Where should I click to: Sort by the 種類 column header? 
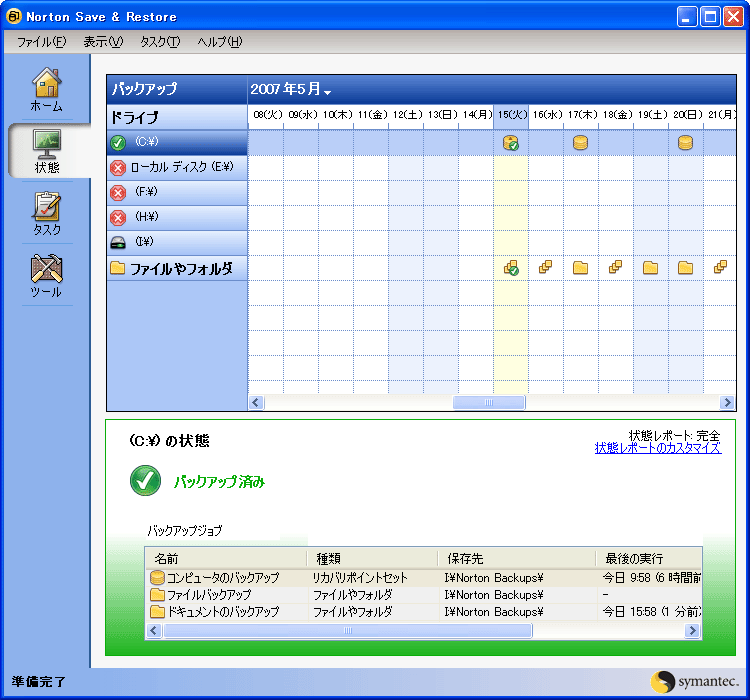(x=372, y=559)
